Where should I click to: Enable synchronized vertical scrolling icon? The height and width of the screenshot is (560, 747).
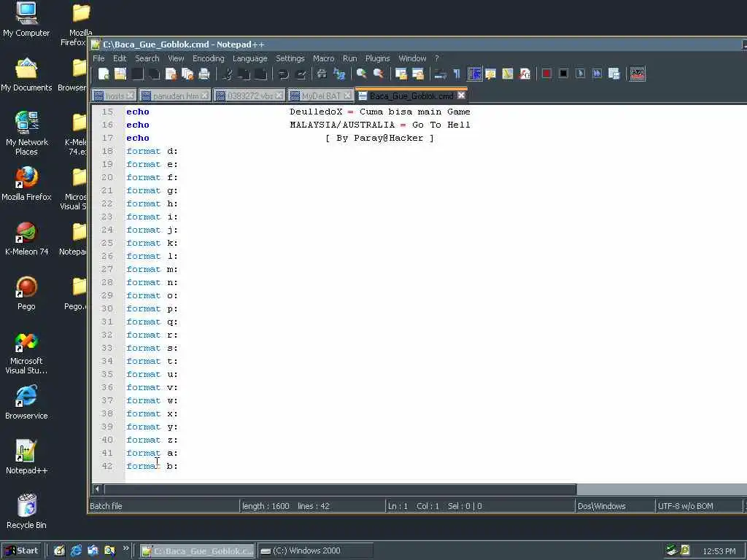pos(401,74)
